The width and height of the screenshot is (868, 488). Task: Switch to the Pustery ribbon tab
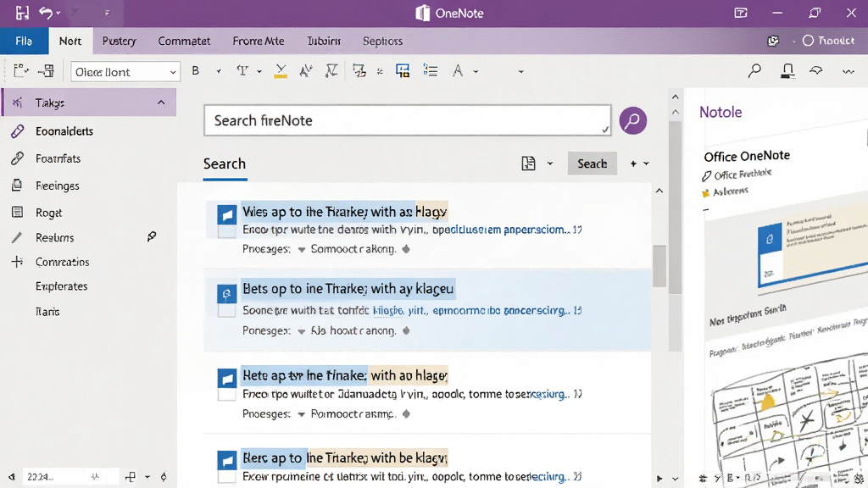[119, 41]
